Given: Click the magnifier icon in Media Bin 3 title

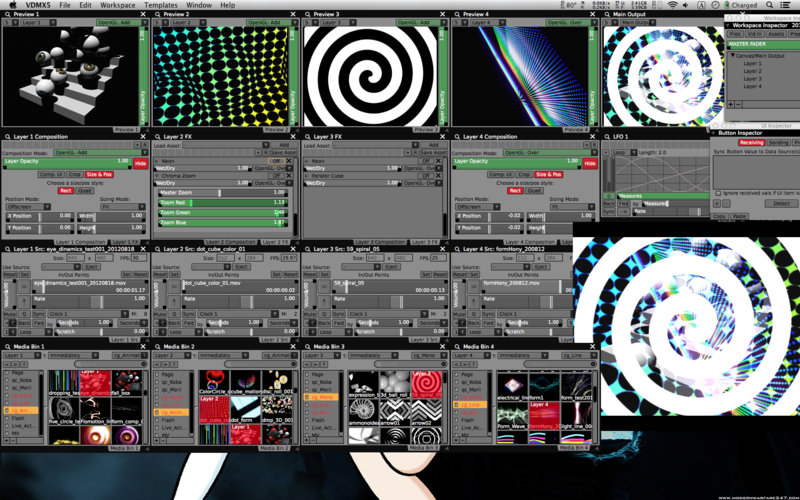Looking at the screenshot, I should (x=308, y=346).
